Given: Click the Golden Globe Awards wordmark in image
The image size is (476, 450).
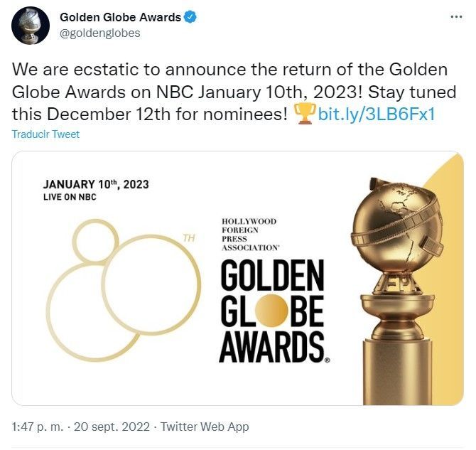Looking at the screenshot, I should tap(271, 311).
